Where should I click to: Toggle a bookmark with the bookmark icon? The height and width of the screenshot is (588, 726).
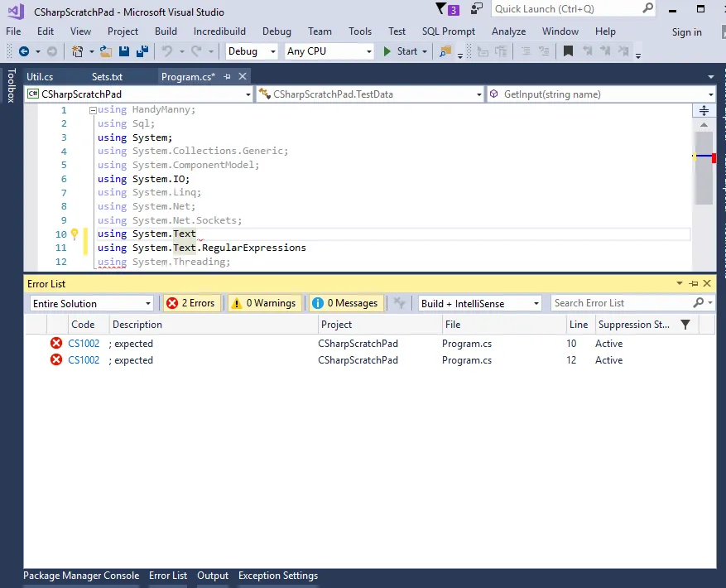point(568,51)
